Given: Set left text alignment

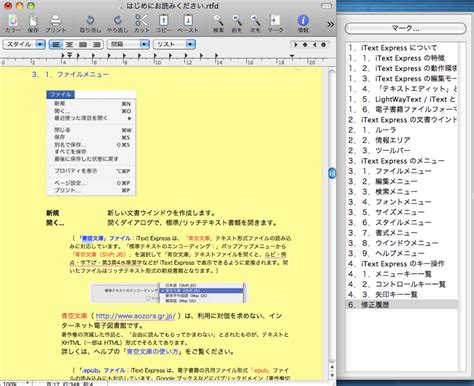Looking at the screenshot, I should pyautogui.click(x=56, y=44).
